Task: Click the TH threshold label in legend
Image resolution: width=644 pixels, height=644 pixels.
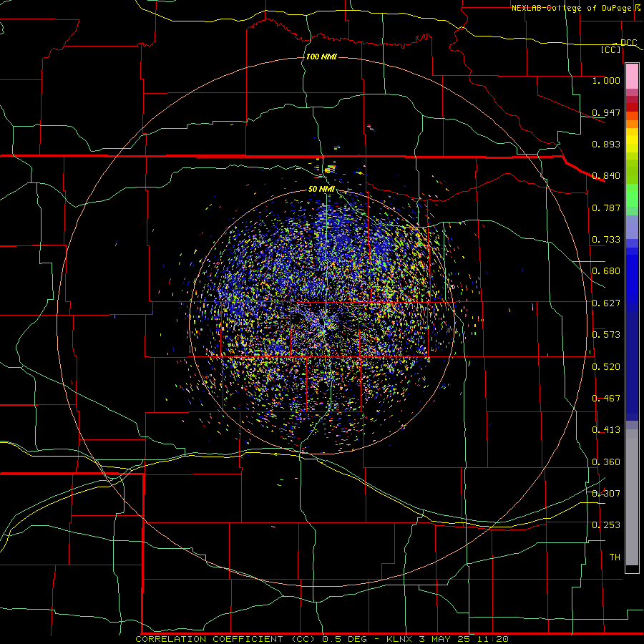Action: point(615,557)
